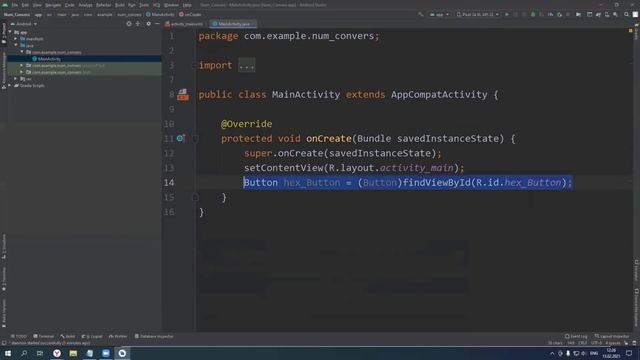
Task: Open Resource Manager from left stripe
Action: click(4, 70)
